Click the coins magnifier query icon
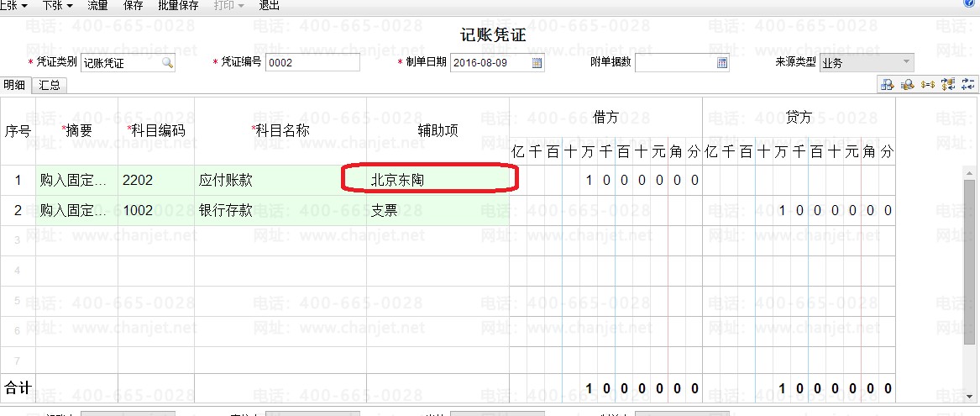The width and height of the screenshot is (980, 416). 907,84
